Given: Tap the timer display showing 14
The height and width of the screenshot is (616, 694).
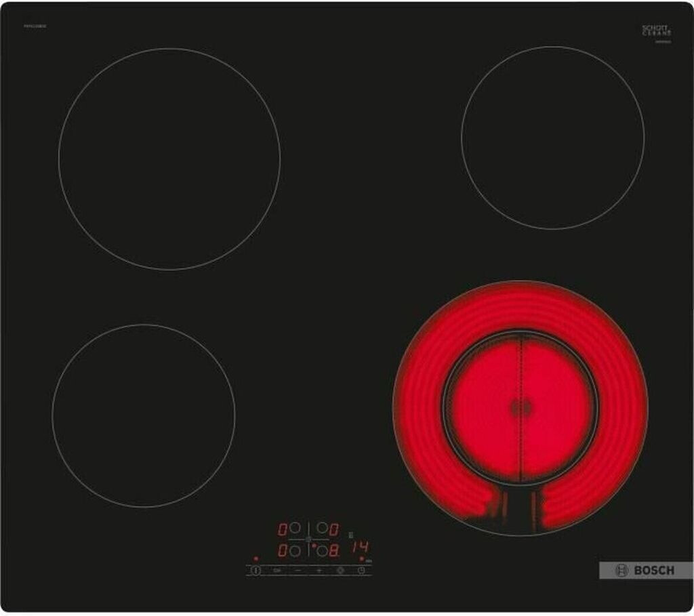Looking at the screenshot, I should [x=361, y=546].
